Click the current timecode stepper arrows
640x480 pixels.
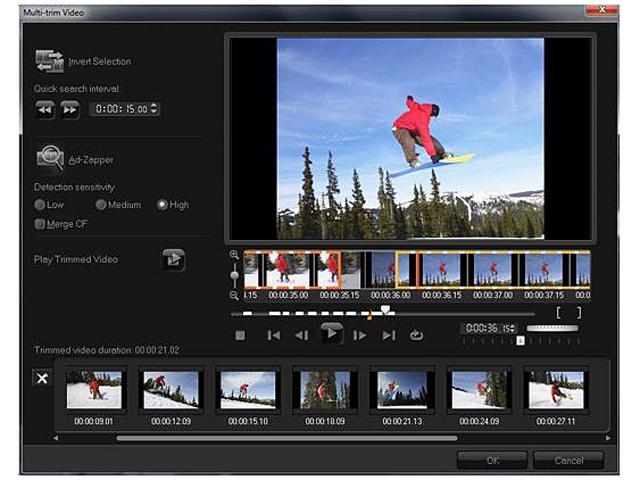pos(513,328)
